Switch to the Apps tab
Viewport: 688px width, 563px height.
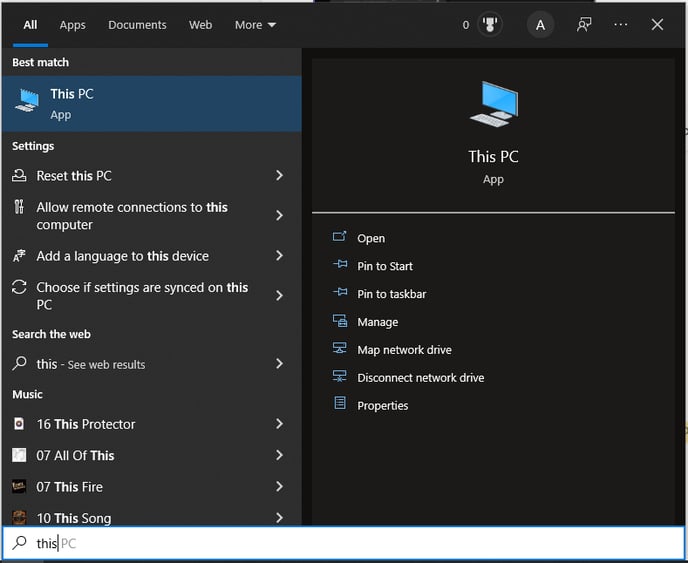pos(73,25)
